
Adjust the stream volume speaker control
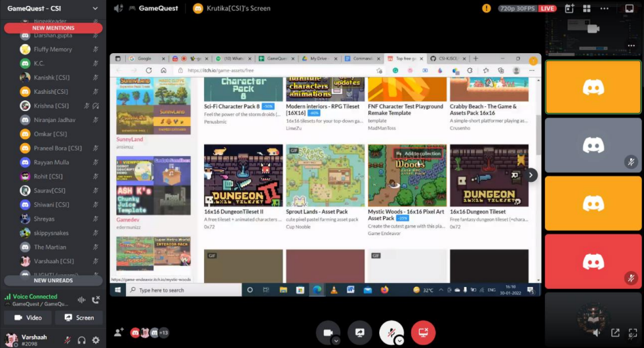595,333
